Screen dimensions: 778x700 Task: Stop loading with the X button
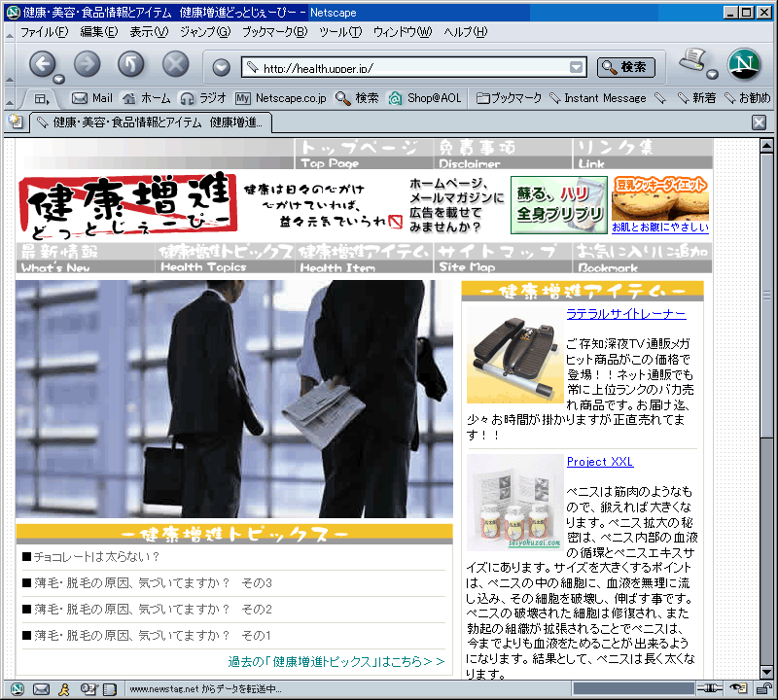click(x=176, y=64)
